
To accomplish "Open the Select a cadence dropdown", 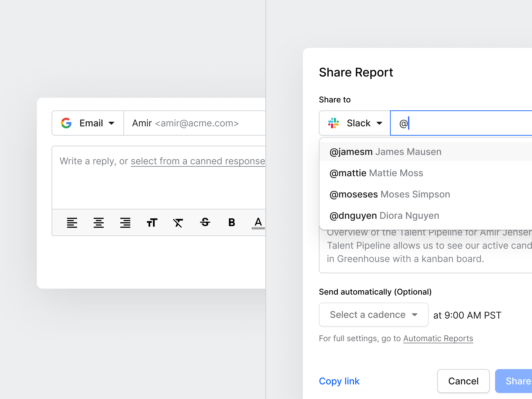I will [x=374, y=315].
